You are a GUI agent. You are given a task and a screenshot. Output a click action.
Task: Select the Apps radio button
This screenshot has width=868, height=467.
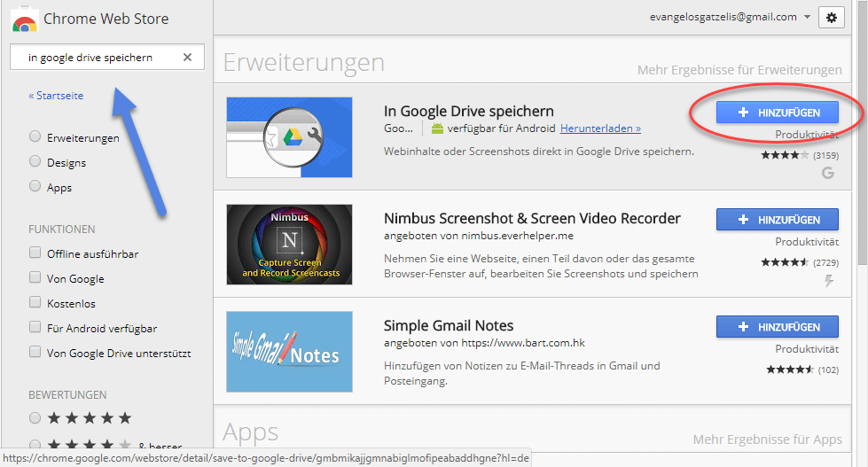coord(35,187)
